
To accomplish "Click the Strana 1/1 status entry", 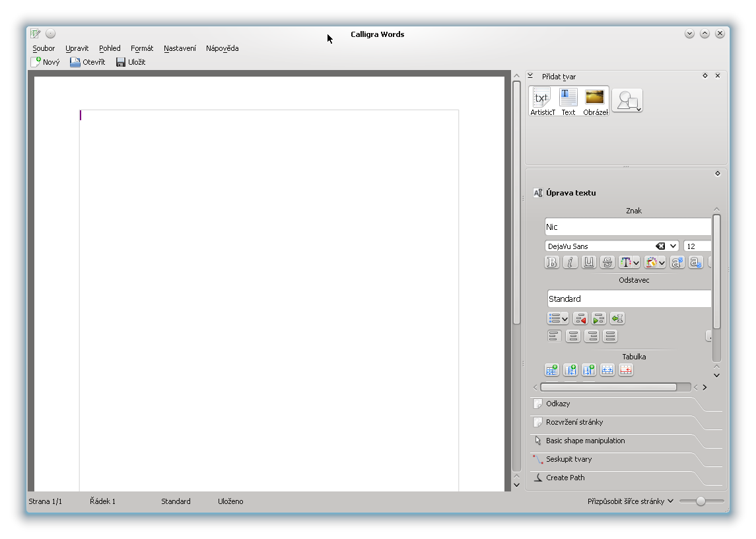I will point(46,501).
